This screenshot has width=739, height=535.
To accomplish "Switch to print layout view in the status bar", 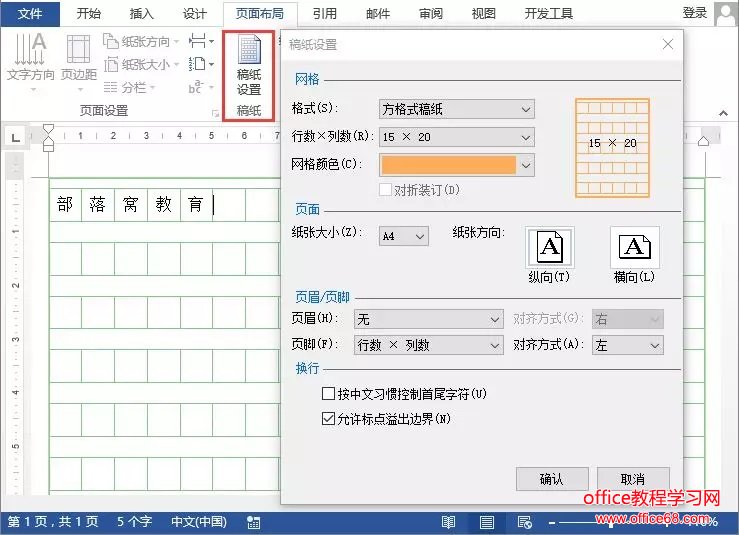I will (x=487, y=522).
